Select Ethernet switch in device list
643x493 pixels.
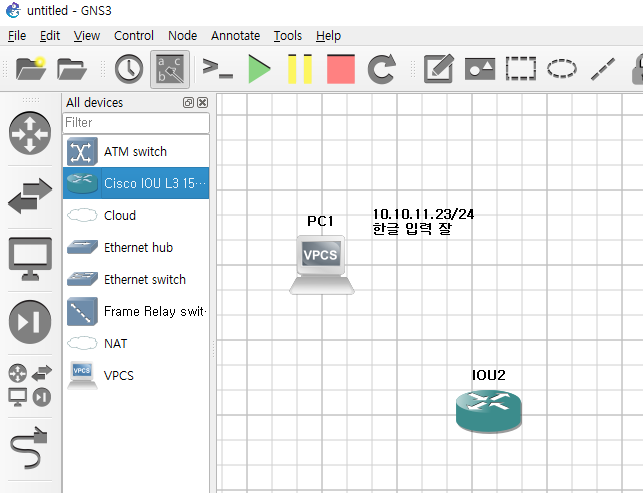136,279
